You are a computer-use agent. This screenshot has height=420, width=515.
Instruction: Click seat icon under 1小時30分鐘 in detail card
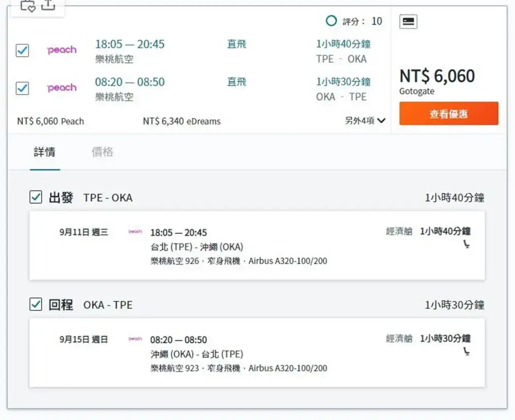coord(467,352)
